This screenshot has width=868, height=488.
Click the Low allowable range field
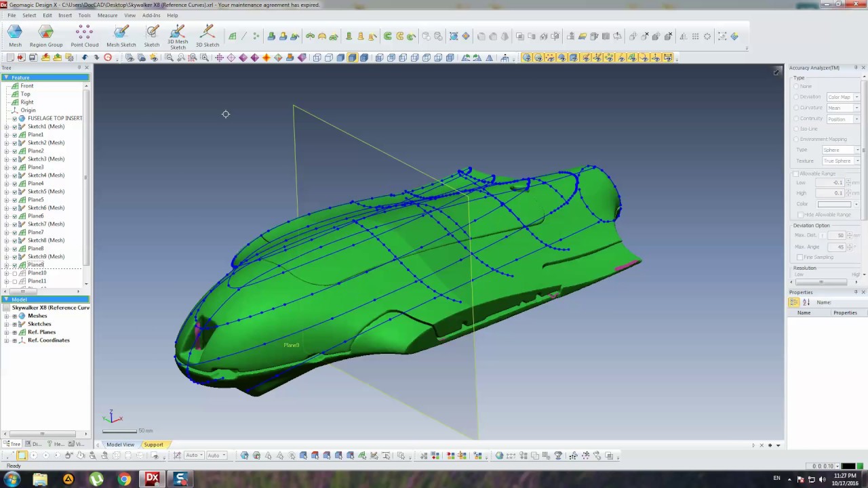pos(830,182)
